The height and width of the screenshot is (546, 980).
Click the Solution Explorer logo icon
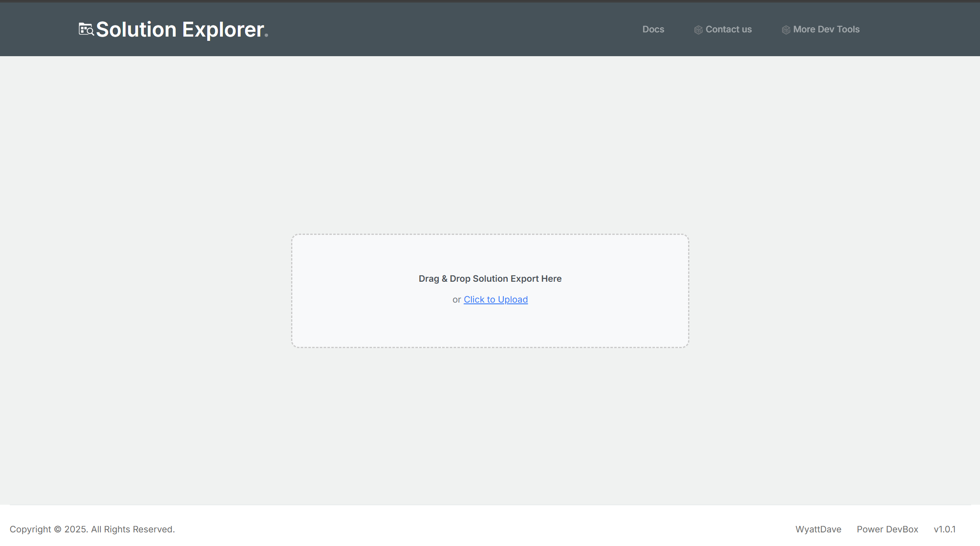[86, 29]
